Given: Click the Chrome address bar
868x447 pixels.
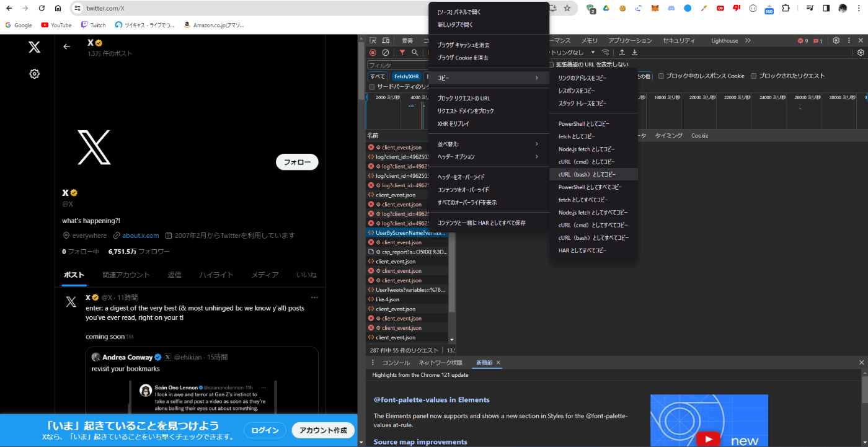Looking at the screenshot, I should tap(310, 8).
